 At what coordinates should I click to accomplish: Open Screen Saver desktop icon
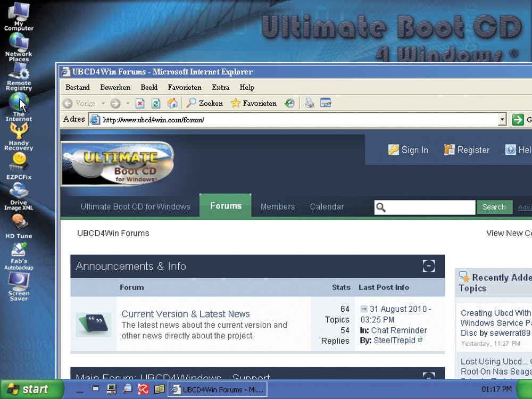tap(19, 287)
